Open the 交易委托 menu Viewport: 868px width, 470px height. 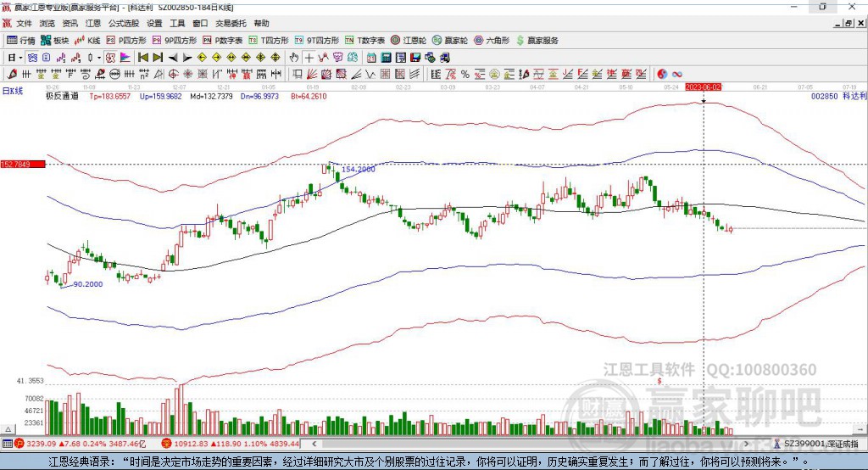click(x=231, y=23)
